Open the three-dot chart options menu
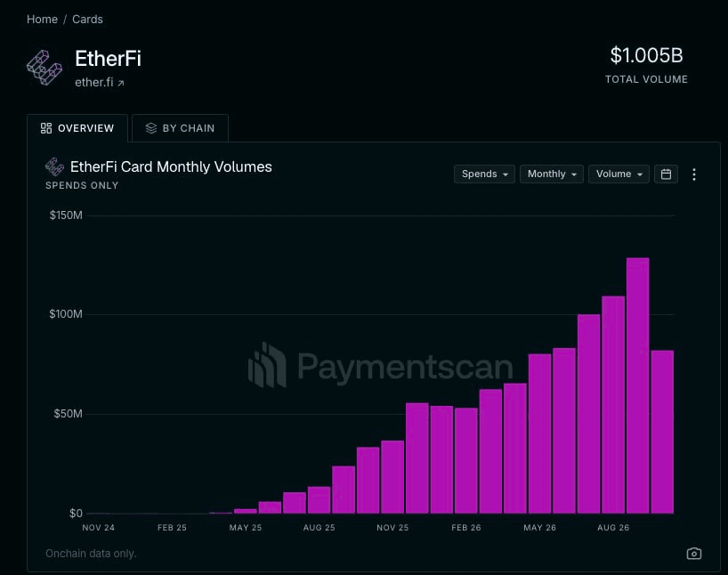 (693, 174)
